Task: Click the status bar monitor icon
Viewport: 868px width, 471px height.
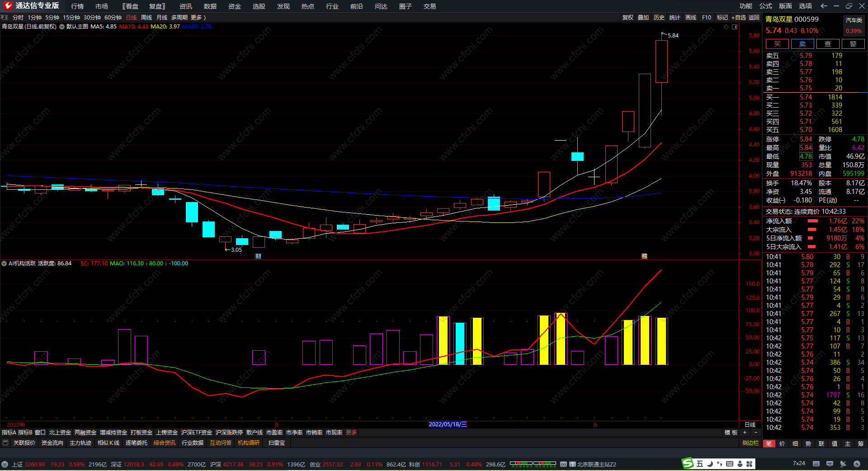Action: tap(830, 464)
